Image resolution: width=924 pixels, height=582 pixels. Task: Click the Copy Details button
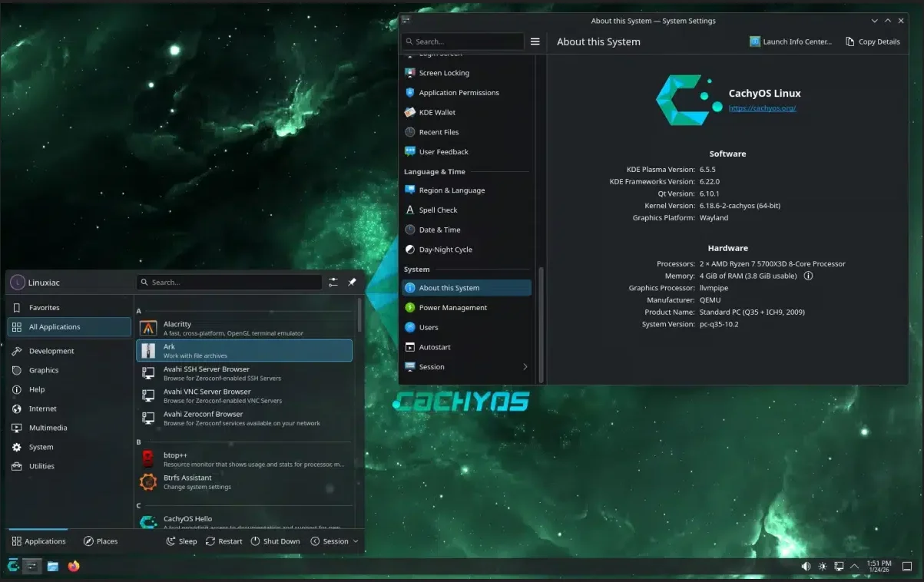point(873,41)
